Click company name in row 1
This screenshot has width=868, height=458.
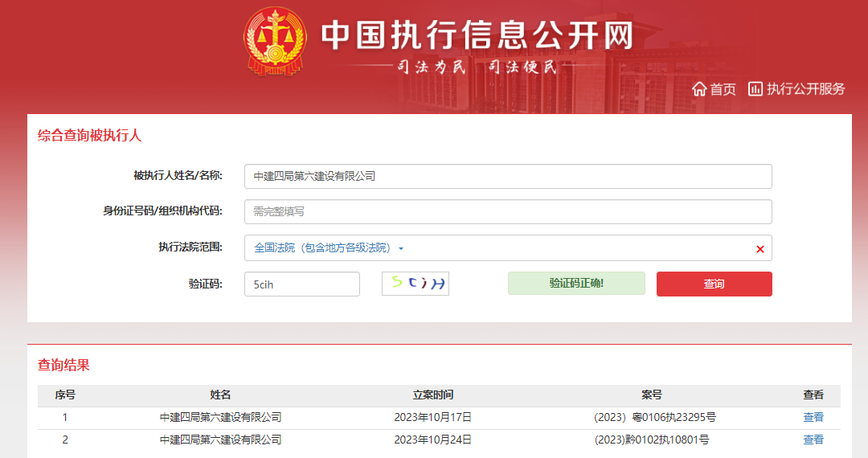point(220,417)
